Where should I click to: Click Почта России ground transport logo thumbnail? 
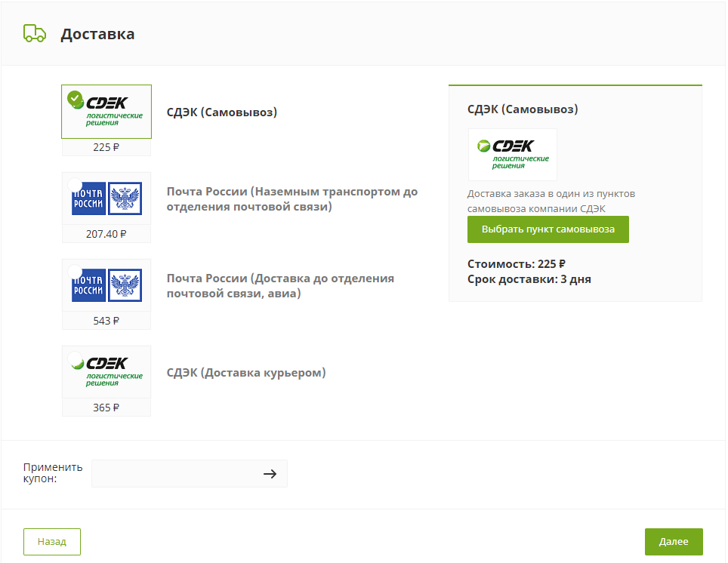click(x=106, y=198)
